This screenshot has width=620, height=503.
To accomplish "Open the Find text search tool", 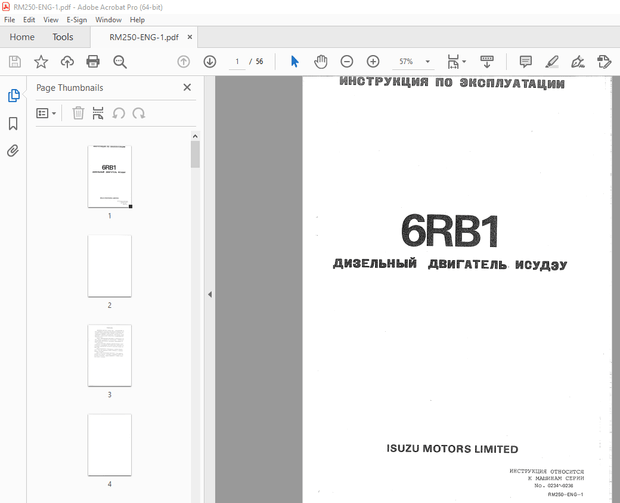I will pyautogui.click(x=120, y=62).
